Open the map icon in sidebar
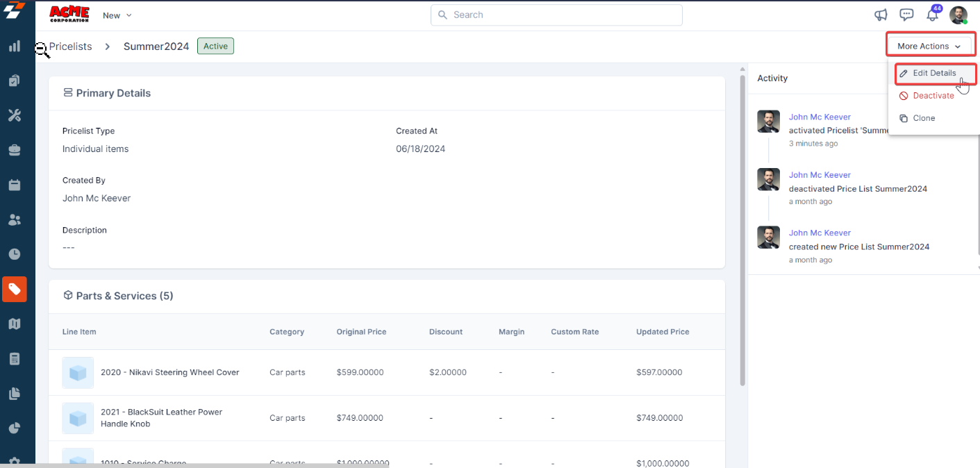The width and height of the screenshot is (980, 468). [x=14, y=324]
